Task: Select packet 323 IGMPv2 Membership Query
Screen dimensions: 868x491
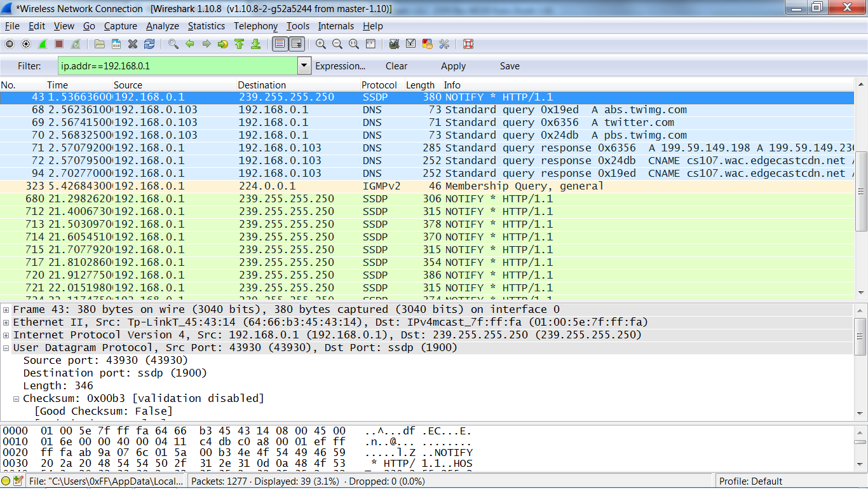Action: [427, 186]
